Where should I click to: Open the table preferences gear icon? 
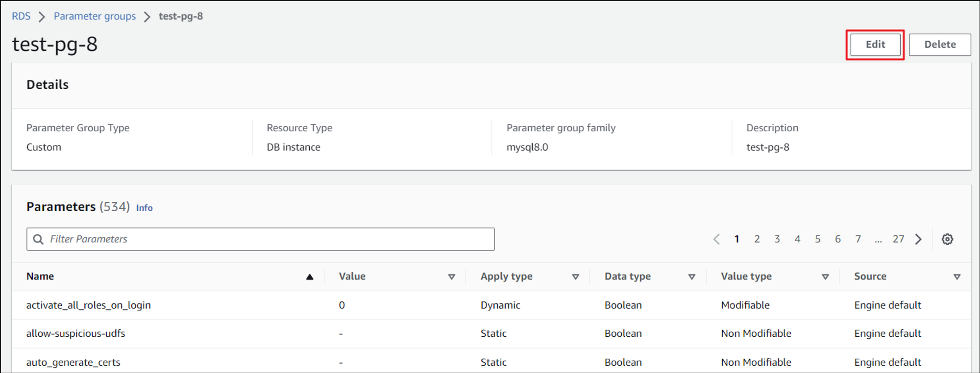tap(947, 239)
